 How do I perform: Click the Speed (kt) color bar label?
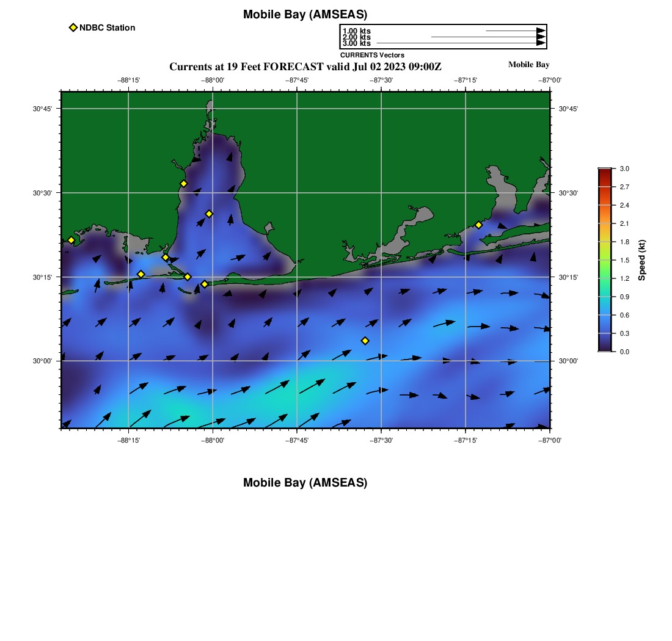641,260
